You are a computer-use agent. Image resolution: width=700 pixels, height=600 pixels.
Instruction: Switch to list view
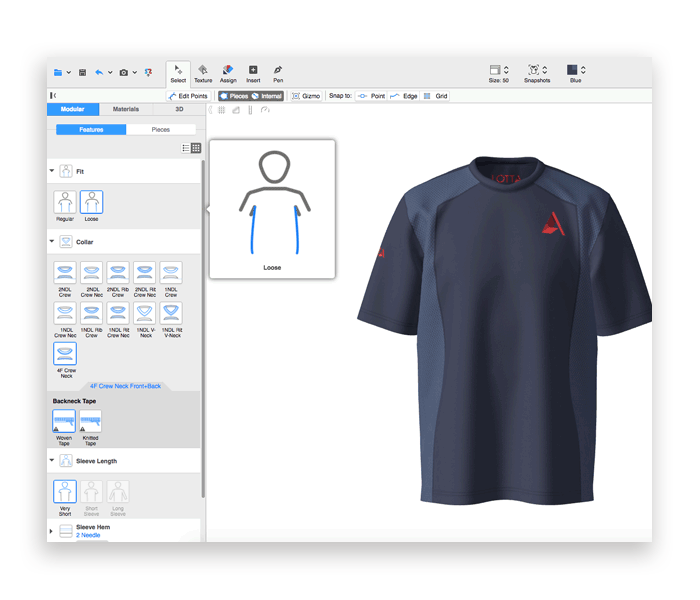(x=186, y=148)
